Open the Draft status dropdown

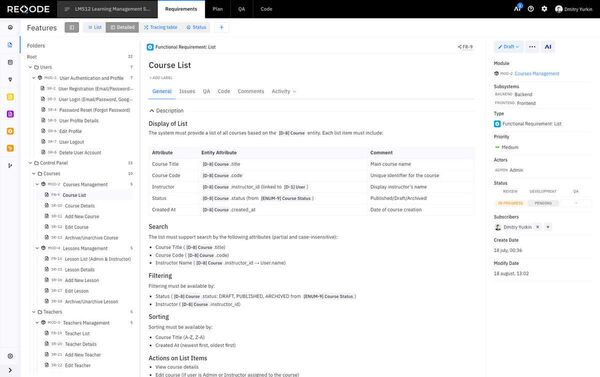508,47
